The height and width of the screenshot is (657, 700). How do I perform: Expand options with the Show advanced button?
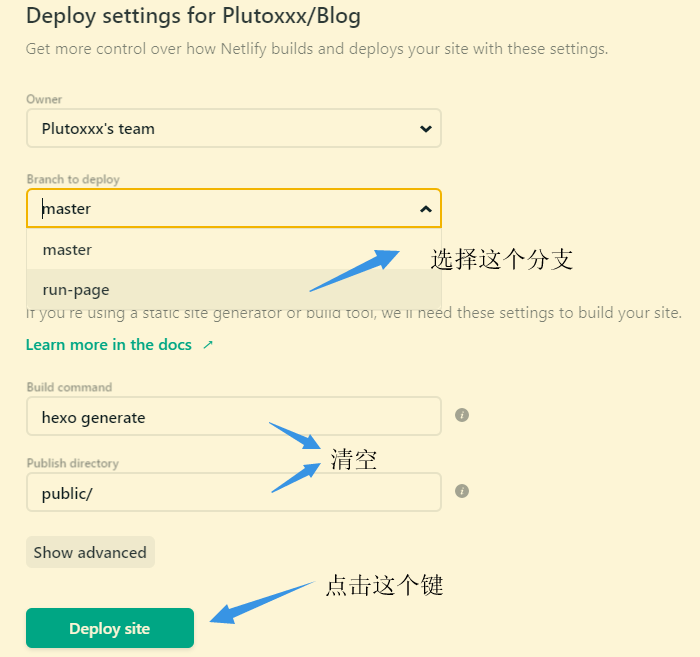tap(90, 553)
